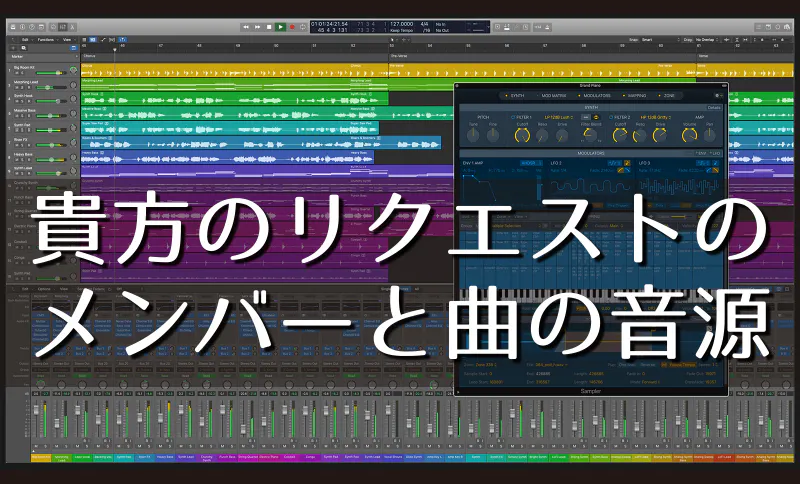
Task: Click the Fast Forward transport button
Action: pos(258,27)
